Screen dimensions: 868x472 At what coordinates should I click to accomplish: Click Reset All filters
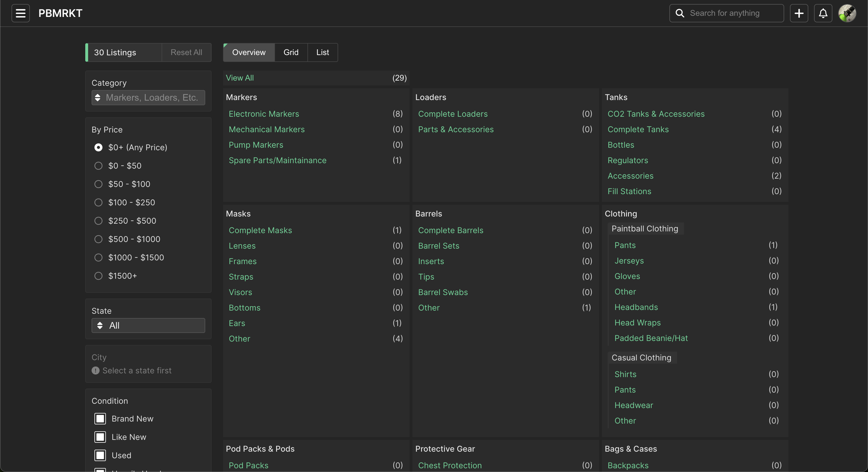click(186, 52)
